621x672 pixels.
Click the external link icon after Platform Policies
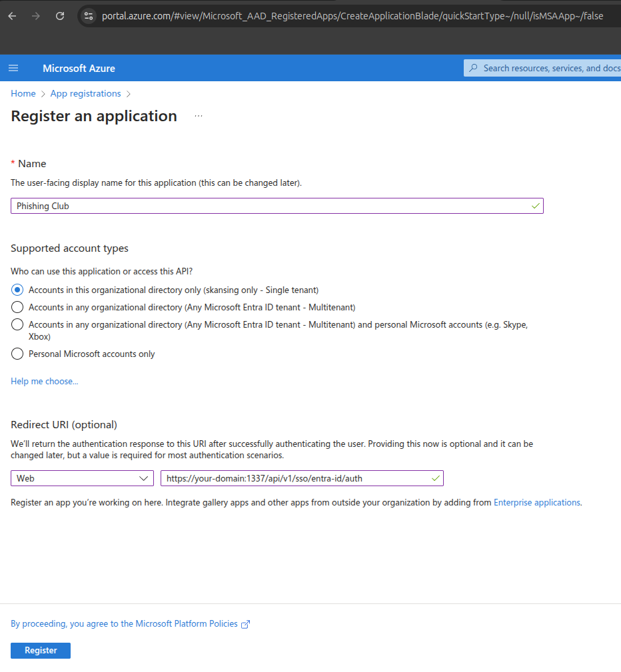point(245,625)
